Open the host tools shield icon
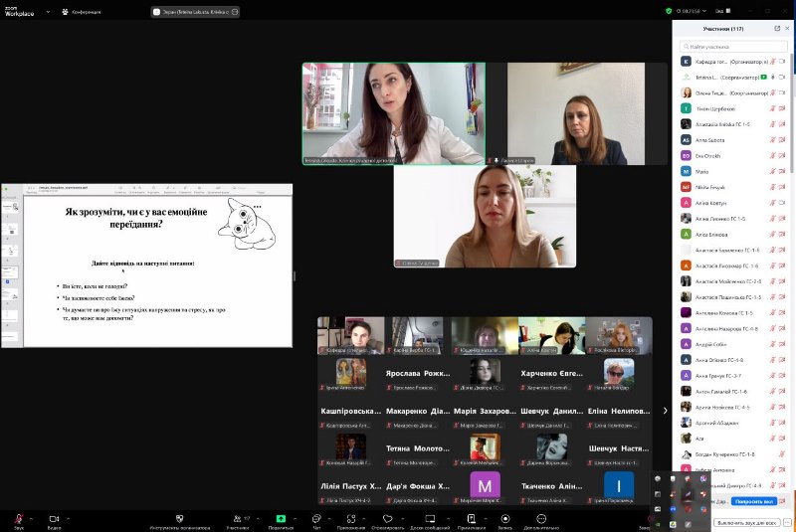 coord(178,518)
